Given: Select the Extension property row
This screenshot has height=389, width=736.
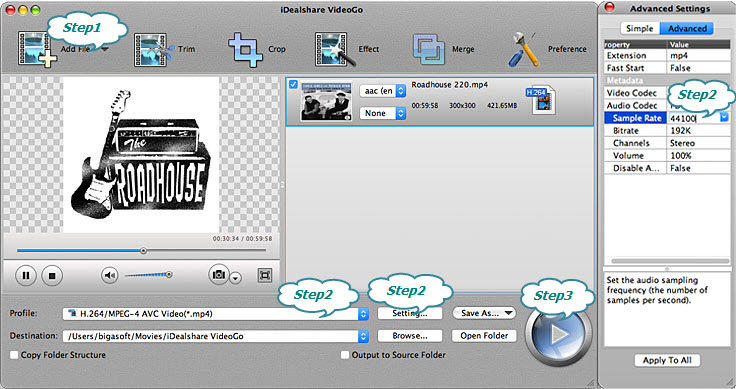Looking at the screenshot, I should click(x=667, y=55).
